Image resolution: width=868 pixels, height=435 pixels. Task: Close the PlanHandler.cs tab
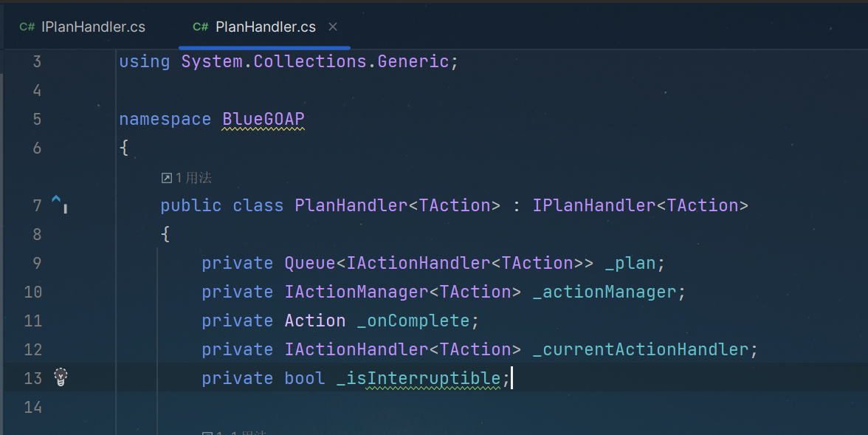pyautogui.click(x=333, y=27)
